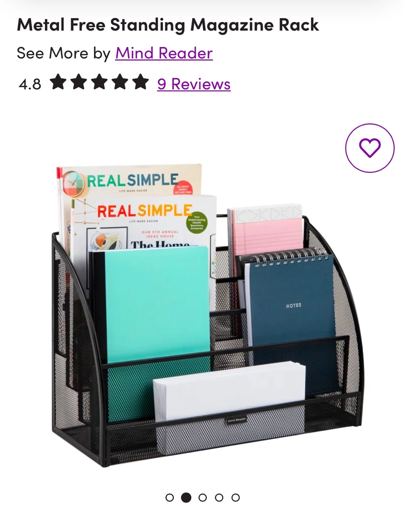Go to the last carousel image dot
The width and height of the screenshot is (405, 532).
236,498
